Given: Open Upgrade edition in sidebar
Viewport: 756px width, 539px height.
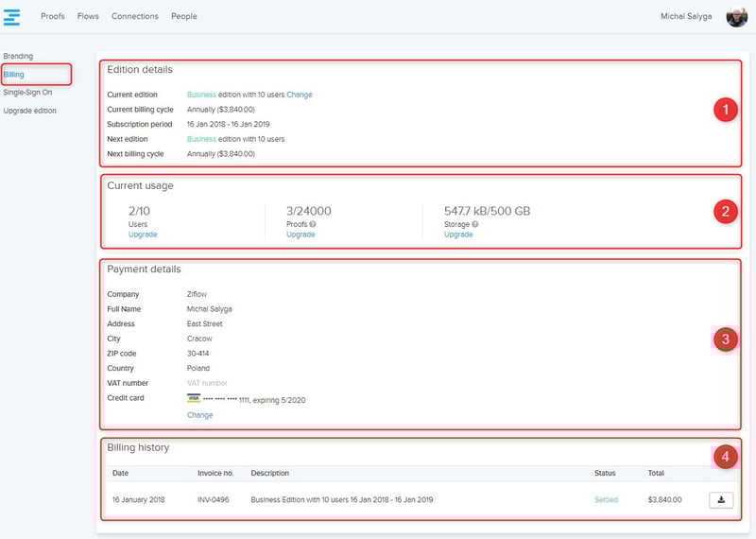Looking at the screenshot, I should 29,111.
